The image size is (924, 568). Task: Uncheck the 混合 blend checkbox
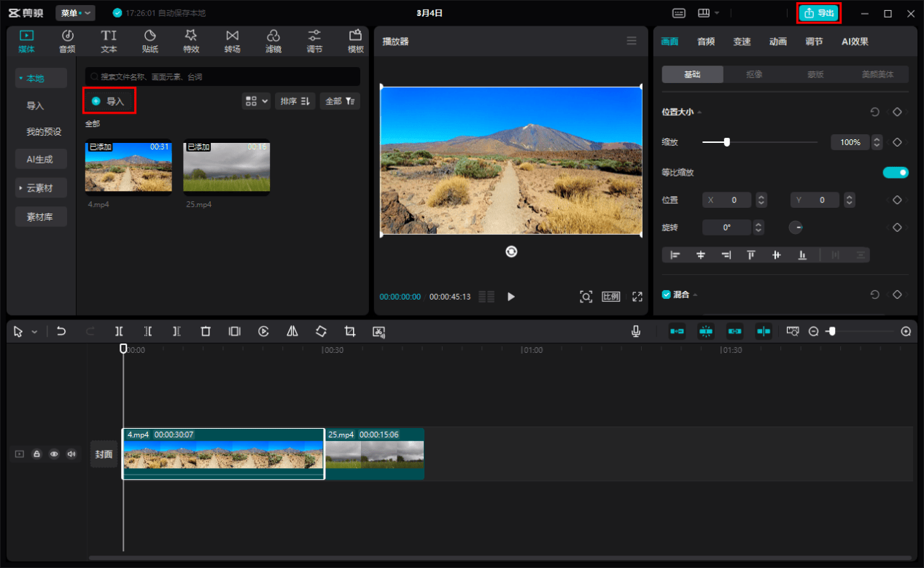(x=666, y=295)
